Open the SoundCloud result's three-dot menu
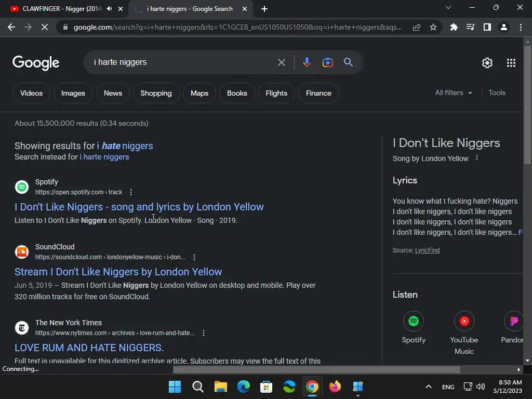This screenshot has height=399, width=532. coord(194,257)
